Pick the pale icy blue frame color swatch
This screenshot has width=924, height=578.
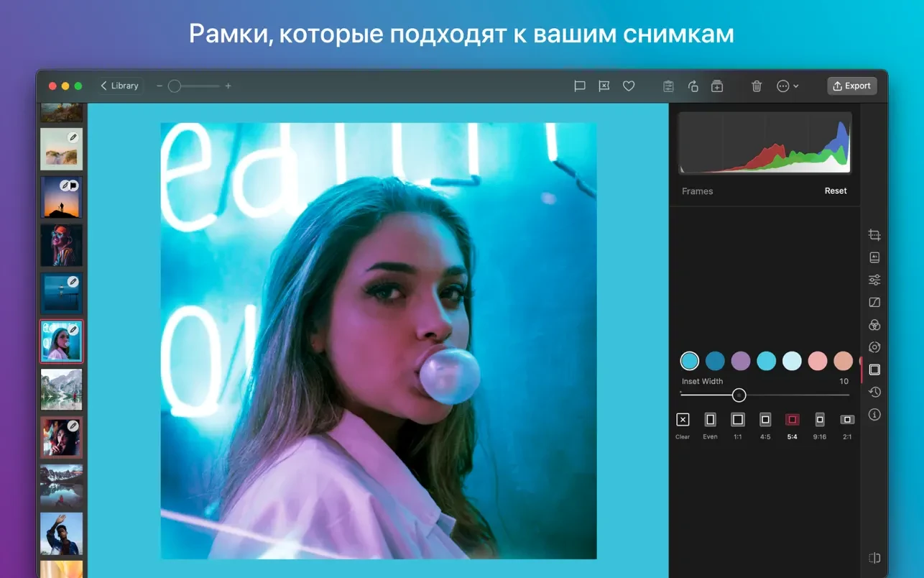click(x=792, y=361)
